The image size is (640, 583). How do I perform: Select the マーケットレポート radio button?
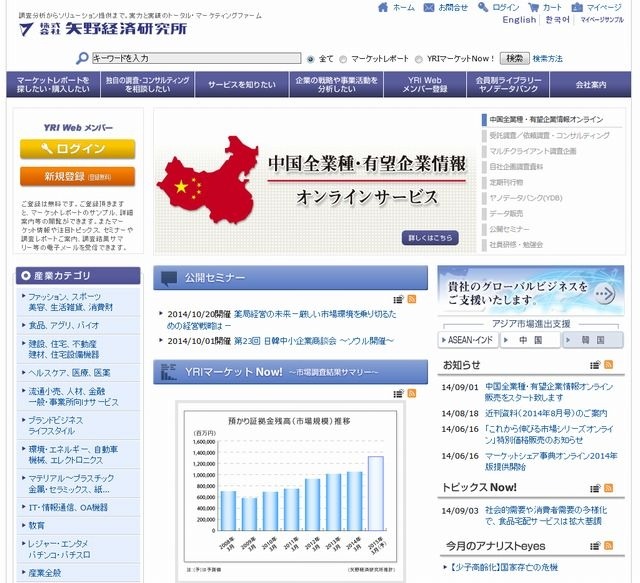[x=343, y=59]
